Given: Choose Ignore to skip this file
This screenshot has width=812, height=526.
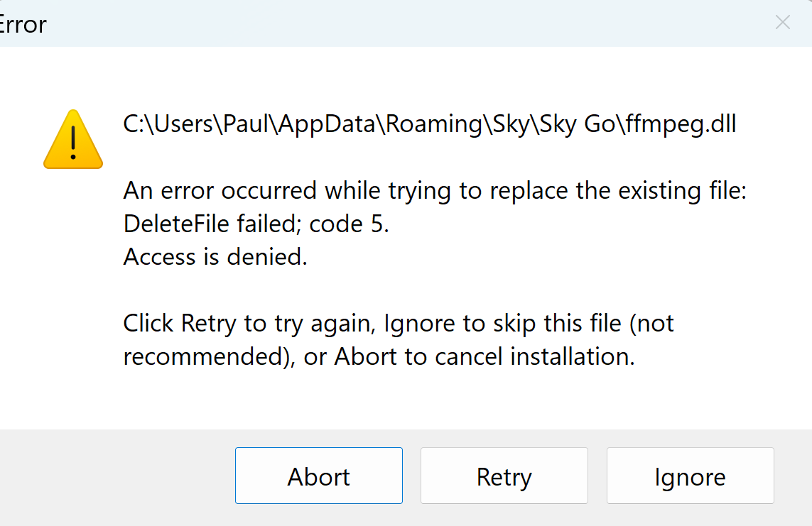Looking at the screenshot, I should coord(690,476).
